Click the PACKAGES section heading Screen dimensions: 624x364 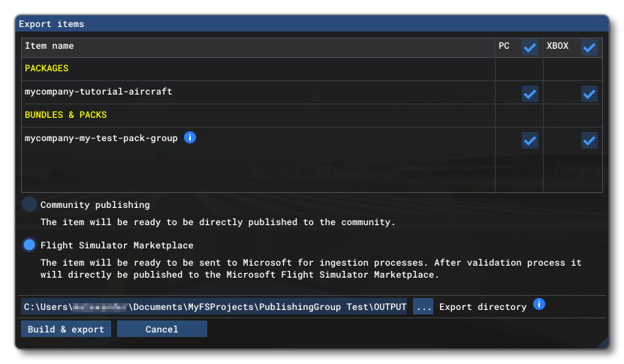point(47,69)
